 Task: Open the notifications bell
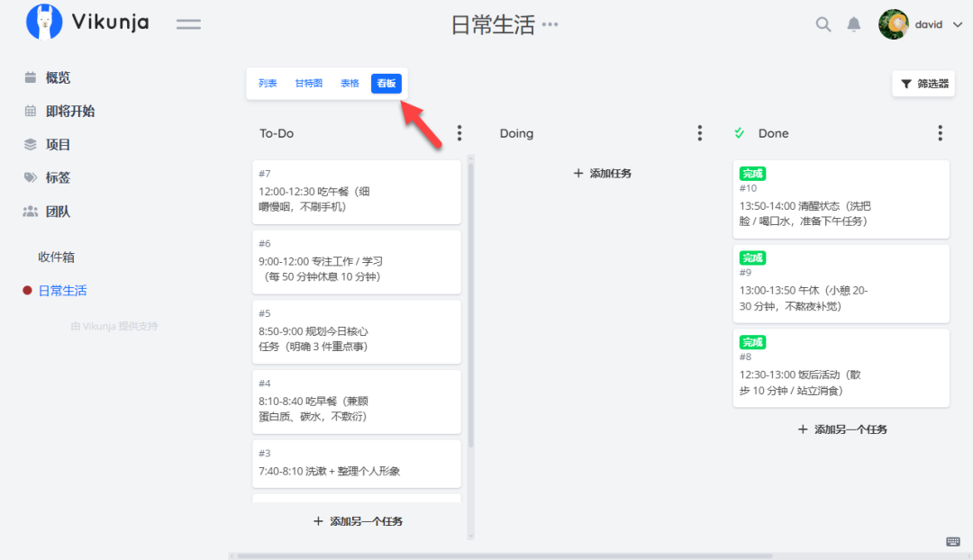click(853, 24)
